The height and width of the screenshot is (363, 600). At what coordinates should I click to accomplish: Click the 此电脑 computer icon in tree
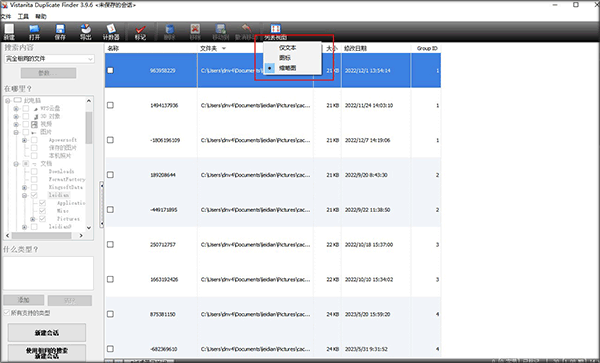18,100
